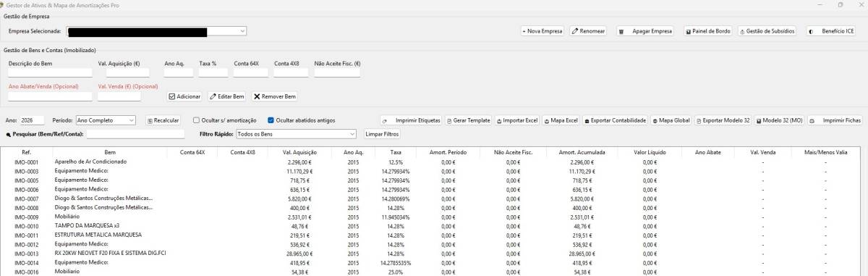868x276 pixels.
Task: Select Mobiliário in row IMO-0009
Action: tap(68, 217)
